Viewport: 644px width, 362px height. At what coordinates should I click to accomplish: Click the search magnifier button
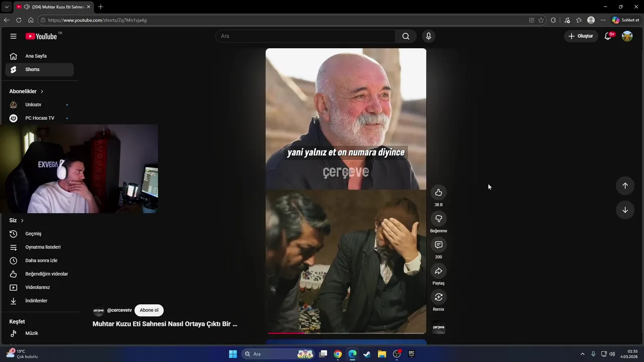[x=406, y=36]
